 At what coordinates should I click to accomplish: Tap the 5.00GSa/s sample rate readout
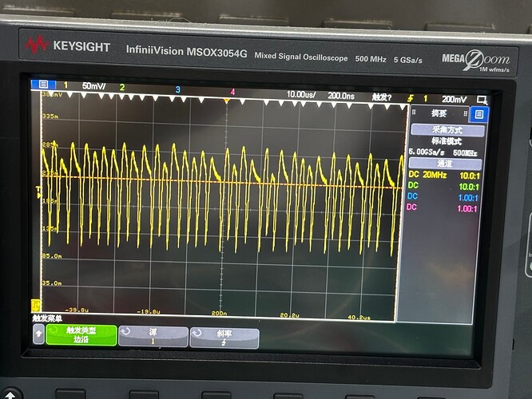click(427, 152)
